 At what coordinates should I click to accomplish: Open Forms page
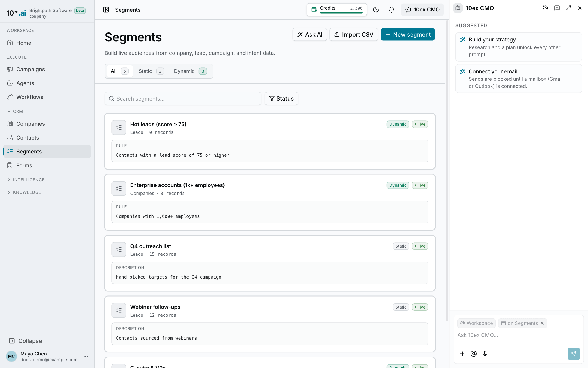click(x=47, y=165)
